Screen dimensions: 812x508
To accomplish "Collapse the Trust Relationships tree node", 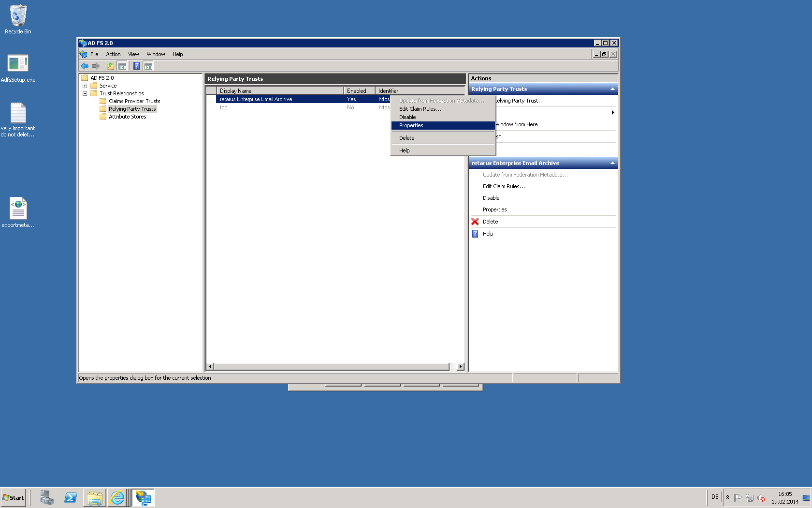I will [85, 93].
